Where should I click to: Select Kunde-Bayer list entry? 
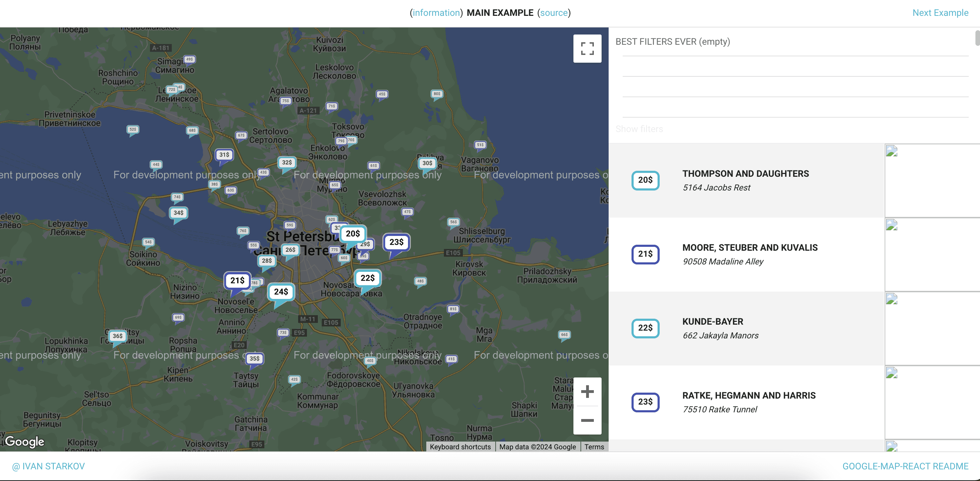coord(745,328)
